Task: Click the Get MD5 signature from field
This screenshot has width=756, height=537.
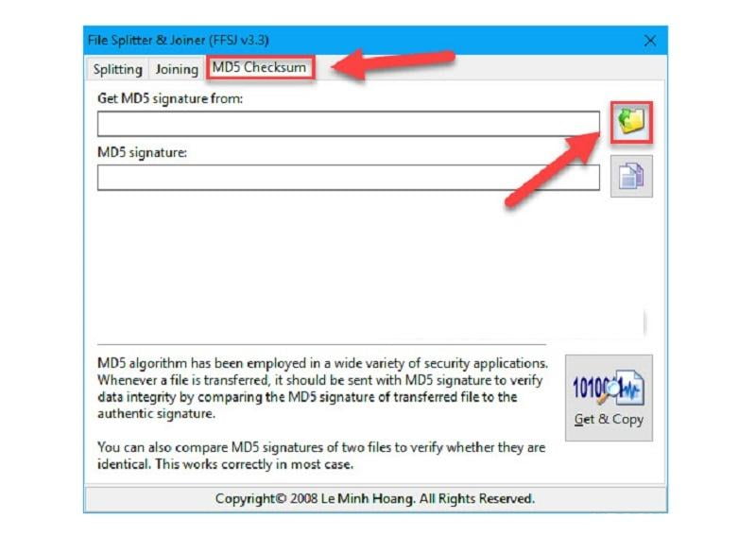Action: 349,124
